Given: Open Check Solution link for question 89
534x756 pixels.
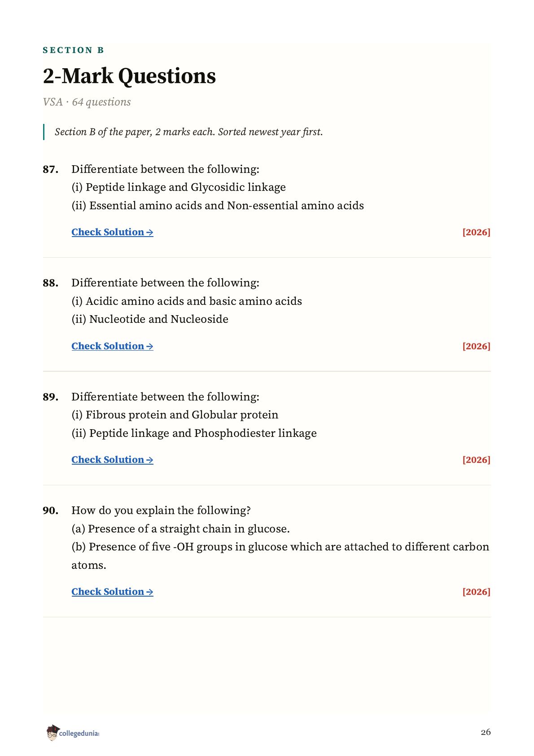Looking at the screenshot, I should tap(112, 460).
